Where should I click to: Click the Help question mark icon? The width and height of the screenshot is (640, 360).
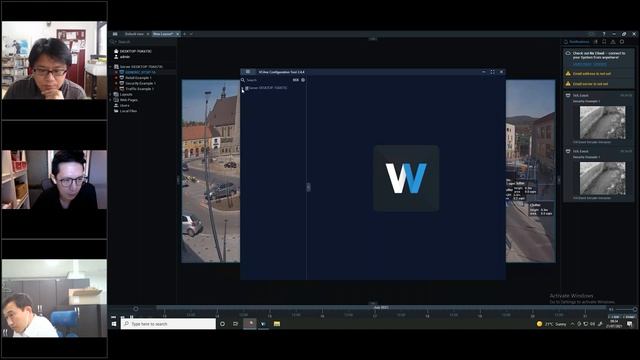(x=604, y=34)
